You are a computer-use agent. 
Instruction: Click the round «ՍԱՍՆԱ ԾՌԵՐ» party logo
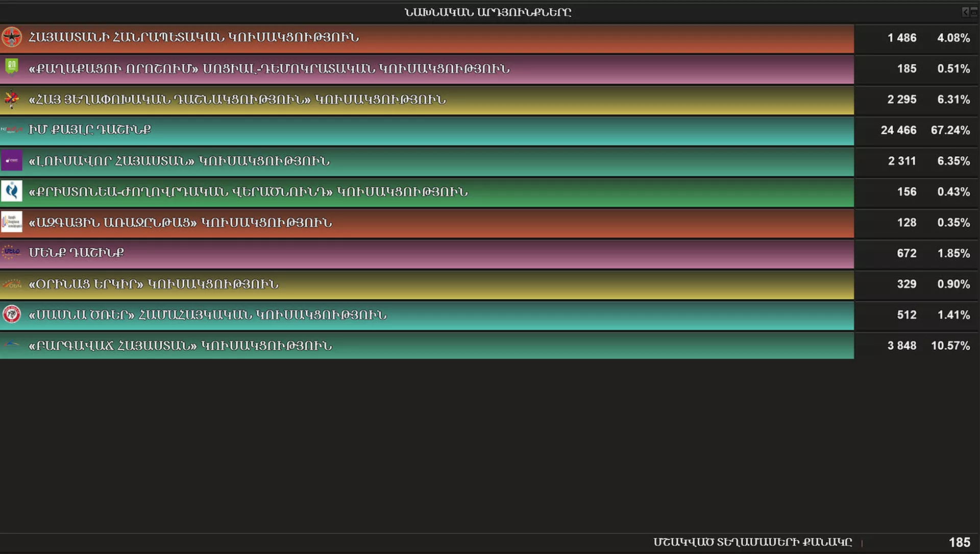point(11,314)
